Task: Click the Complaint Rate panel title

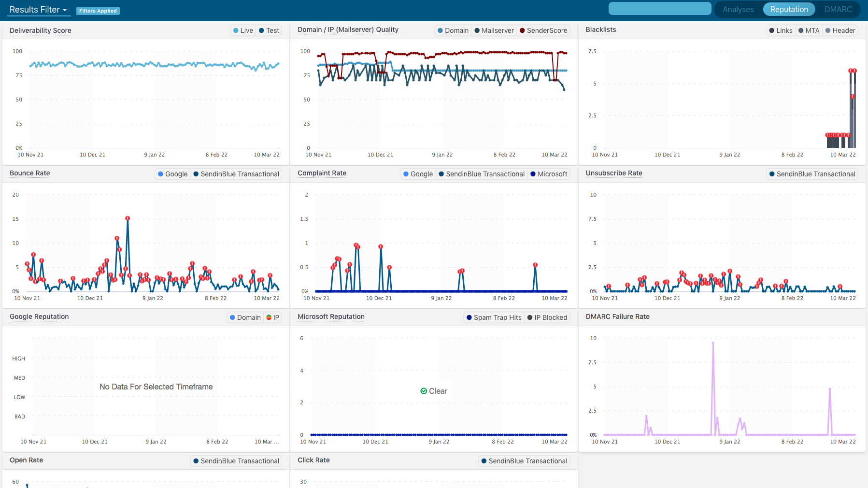Action: point(322,173)
